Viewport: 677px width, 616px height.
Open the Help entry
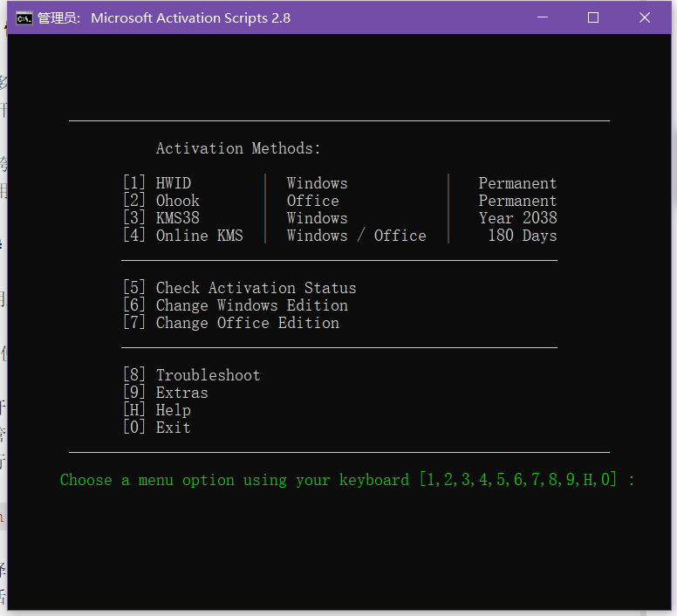coord(173,410)
